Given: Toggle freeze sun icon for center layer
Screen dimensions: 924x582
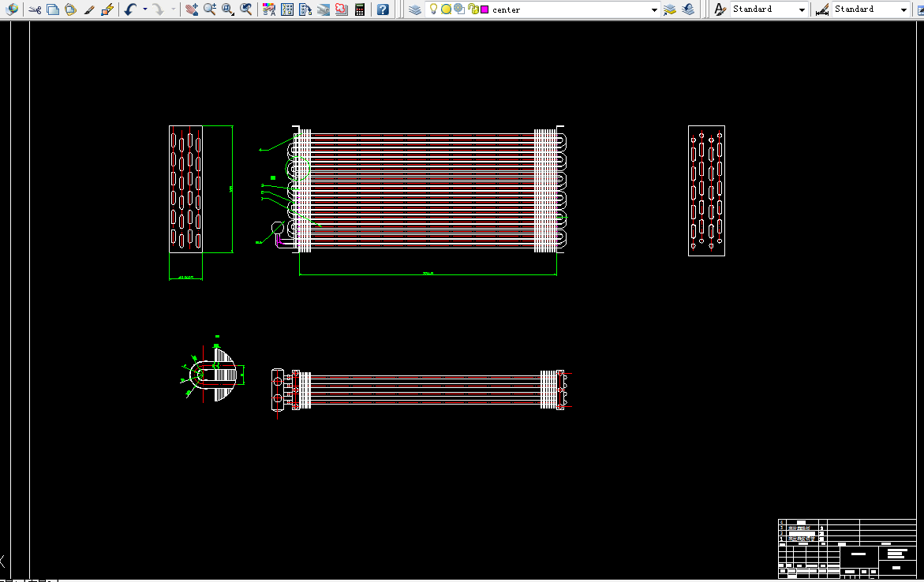Looking at the screenshot, I should (x=446, y=9).
